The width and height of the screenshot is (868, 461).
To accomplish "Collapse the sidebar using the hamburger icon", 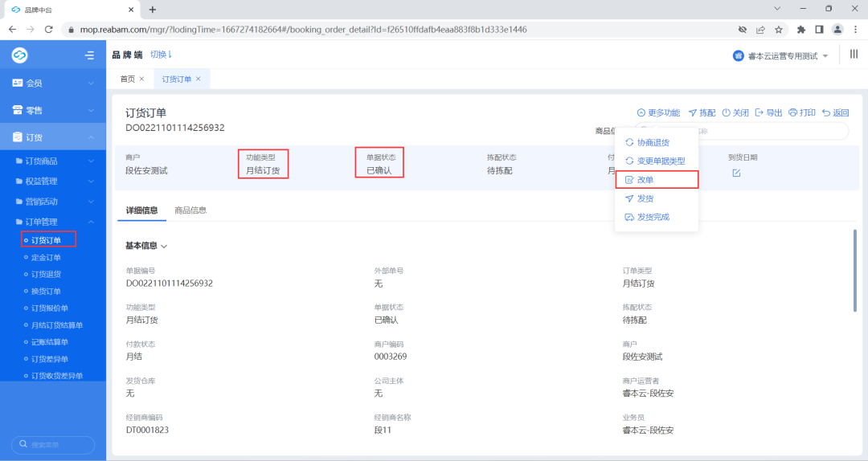I will 89,55.
